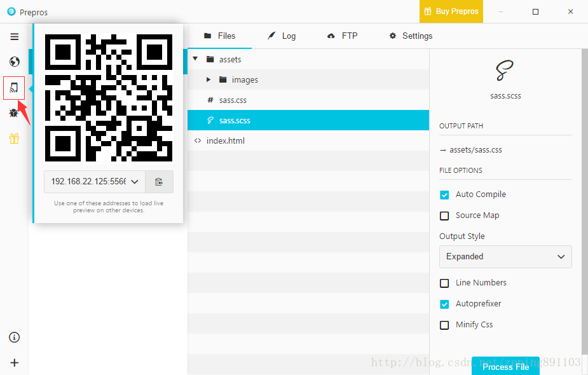
Task: Click the sass.scss filename in options panel
Action: pyautogui.click(x=505, y=96)
